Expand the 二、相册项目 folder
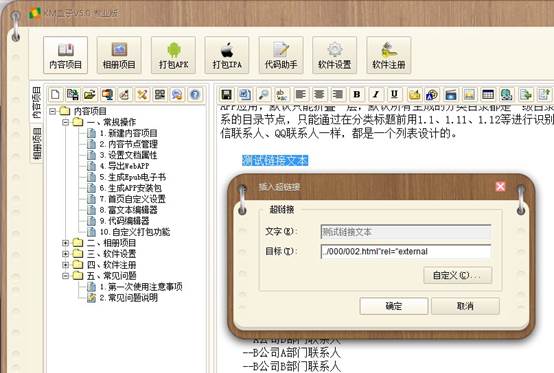Image resolution: width=554 pixels, height=373 pixels. (65, 243)
